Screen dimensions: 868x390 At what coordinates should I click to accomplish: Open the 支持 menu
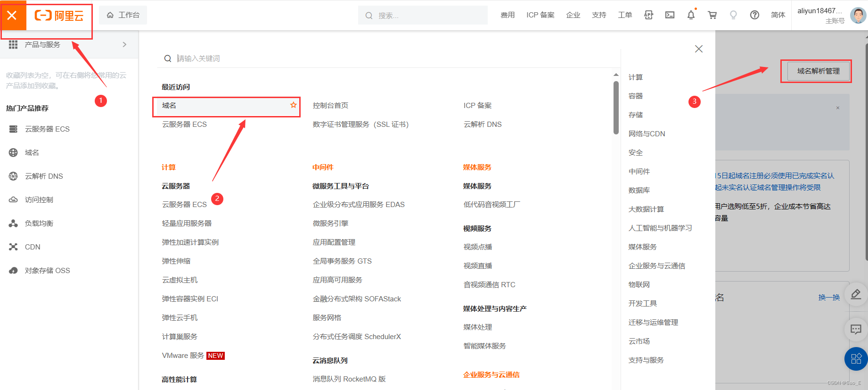pos(599,15)
